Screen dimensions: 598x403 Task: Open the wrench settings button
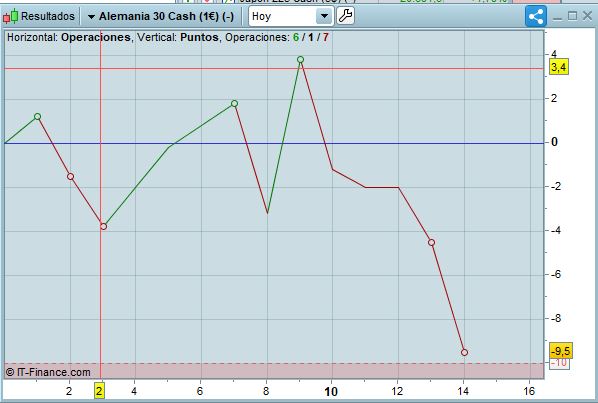[x=346, y=16]
